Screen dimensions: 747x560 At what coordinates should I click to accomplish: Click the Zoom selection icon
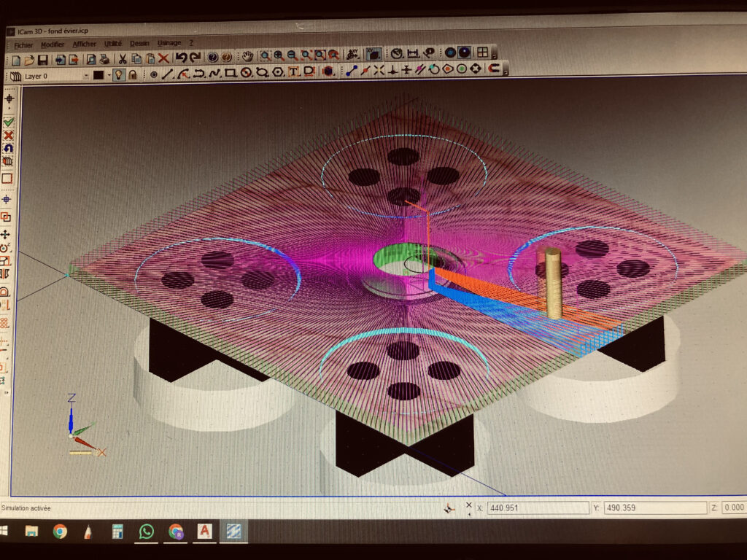[x=320, y=55]
